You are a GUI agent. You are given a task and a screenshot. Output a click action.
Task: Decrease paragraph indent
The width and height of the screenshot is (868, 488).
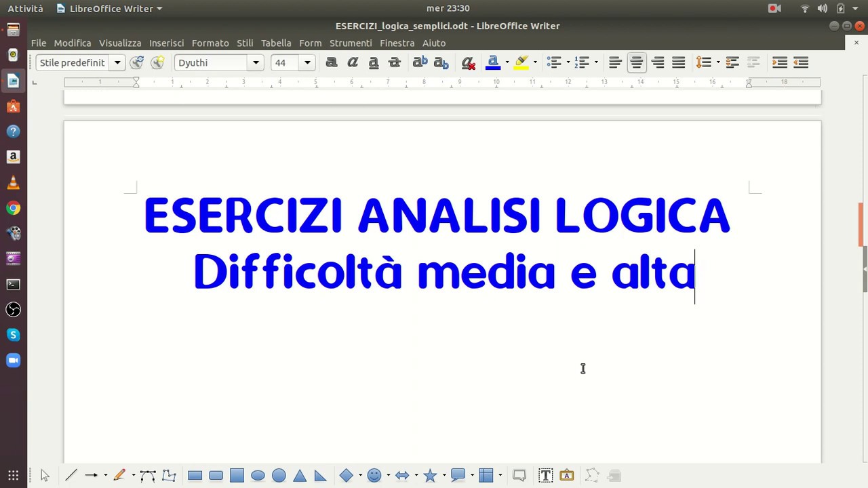801,62
